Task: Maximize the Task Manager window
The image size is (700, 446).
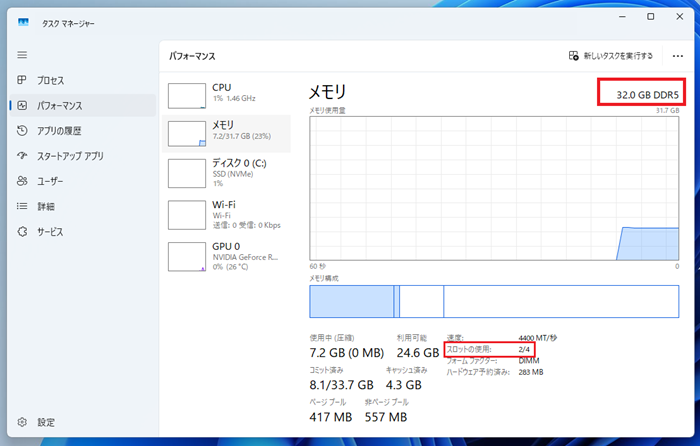Action: click(x=650, y=17)
